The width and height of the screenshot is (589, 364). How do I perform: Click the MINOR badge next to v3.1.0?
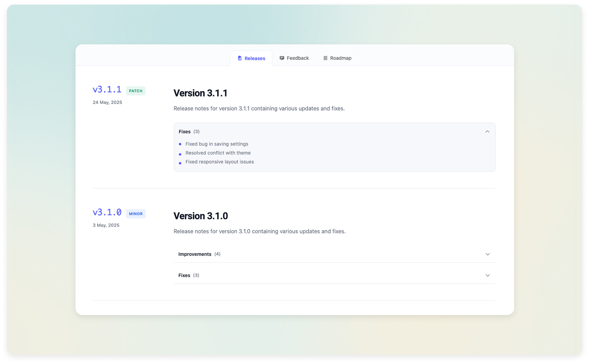pyautogui.click(x=136, y=214)
